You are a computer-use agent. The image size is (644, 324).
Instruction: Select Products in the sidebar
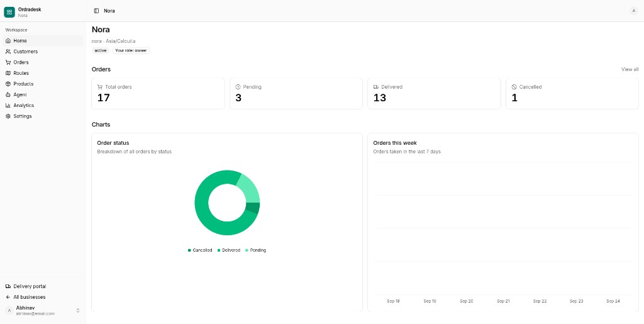point(43,84)
